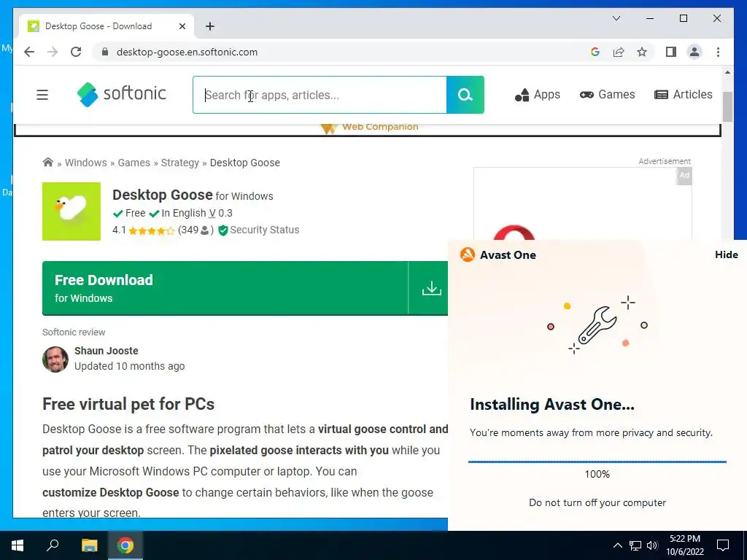Open a new Chrome tab
Image resolution: width=747 pixels, height=560 pixels.
pyautogui.click(x=210, y=26)
